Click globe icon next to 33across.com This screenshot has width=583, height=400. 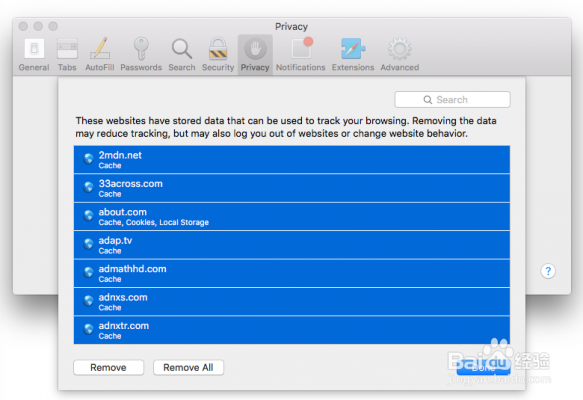coord(88,187)
